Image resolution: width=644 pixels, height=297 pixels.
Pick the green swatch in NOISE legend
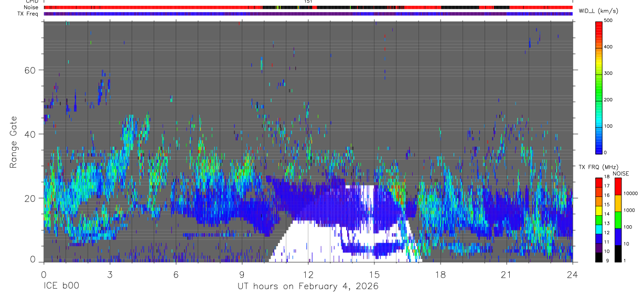pos(618,219)
